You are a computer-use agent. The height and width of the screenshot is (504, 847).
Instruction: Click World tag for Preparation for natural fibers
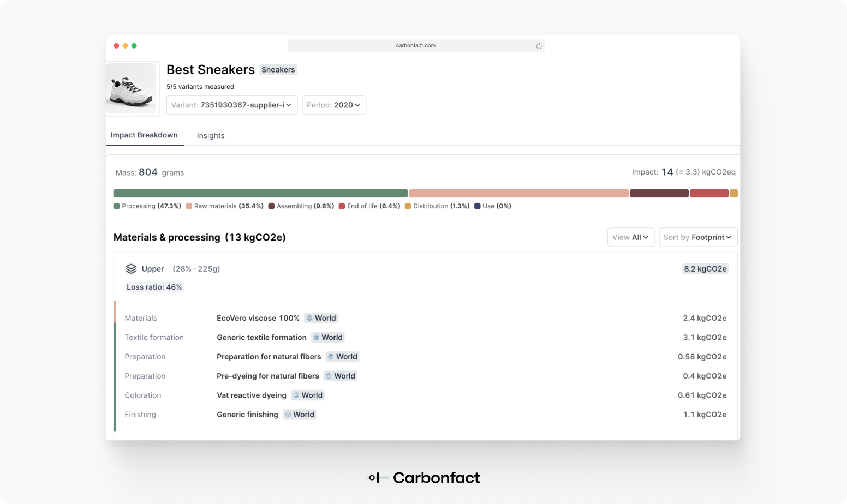(343, 357)
